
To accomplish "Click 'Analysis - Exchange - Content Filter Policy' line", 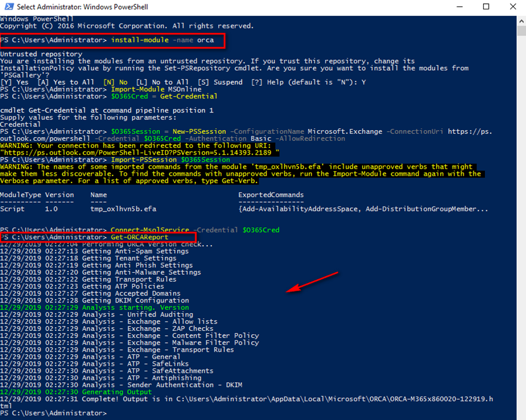I will click(130, 335).
